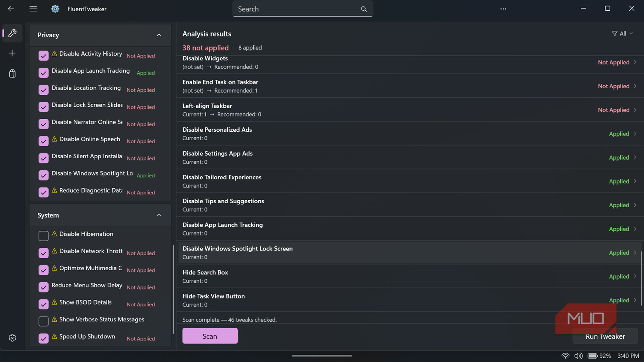Click warning icon beside Disable Hibernation

[54, 234]
